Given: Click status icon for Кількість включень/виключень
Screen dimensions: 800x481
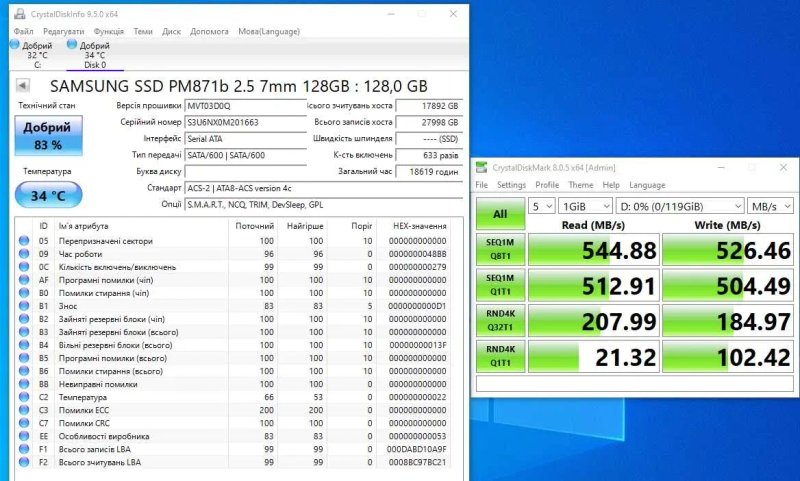Looking at the screenshot, I should point(23,266).
